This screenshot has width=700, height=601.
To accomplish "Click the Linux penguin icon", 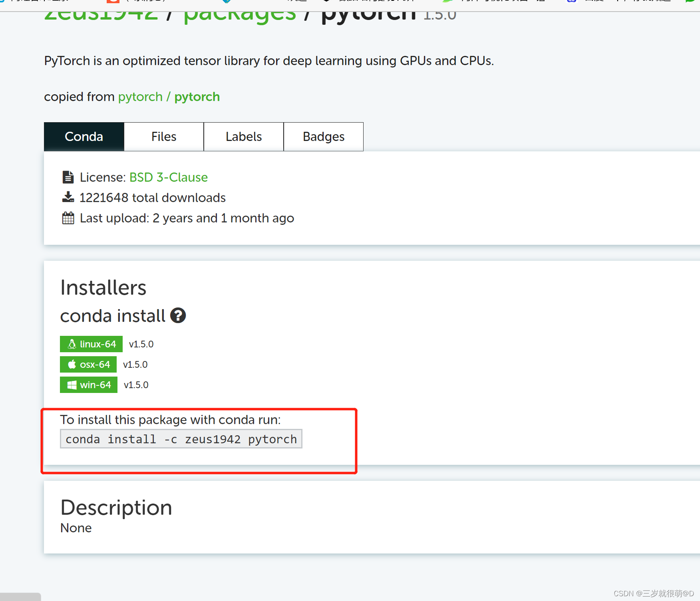I will pyautogui.click(x=72, y=344).
